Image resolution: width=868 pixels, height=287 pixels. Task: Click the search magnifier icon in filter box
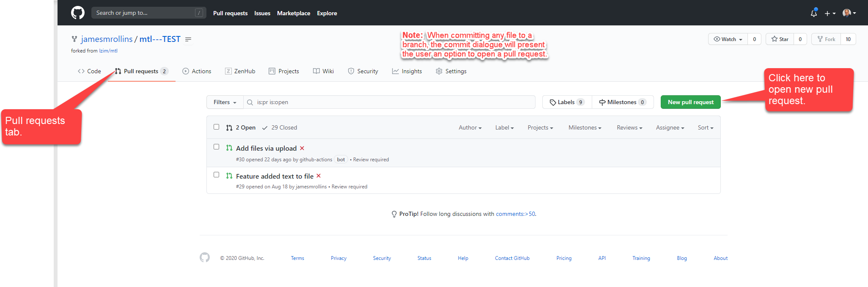coord(250,102)
